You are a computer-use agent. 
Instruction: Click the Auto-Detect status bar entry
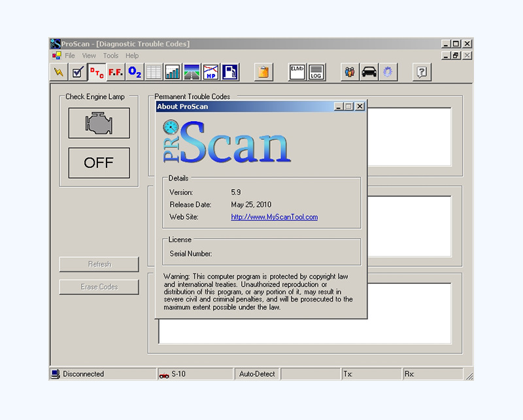click(257, 374)
